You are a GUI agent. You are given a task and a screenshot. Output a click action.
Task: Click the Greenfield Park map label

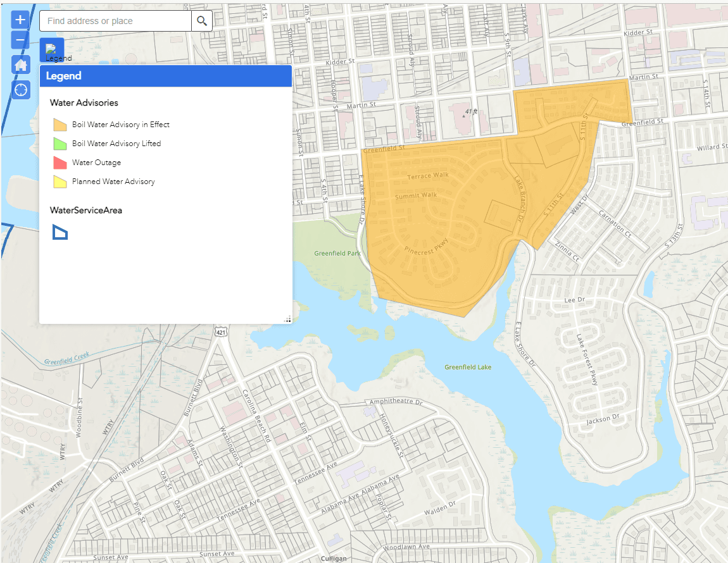pos(337,253)
